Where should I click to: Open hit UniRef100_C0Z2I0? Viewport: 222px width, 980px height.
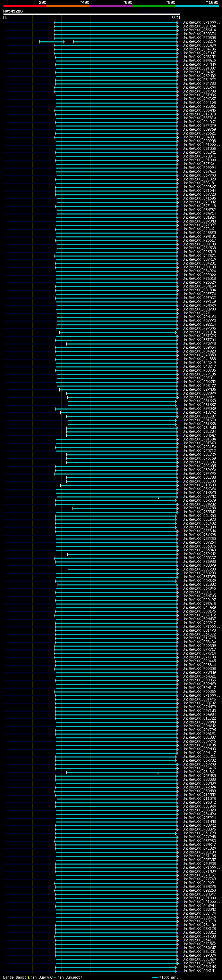tap(199, 41)
